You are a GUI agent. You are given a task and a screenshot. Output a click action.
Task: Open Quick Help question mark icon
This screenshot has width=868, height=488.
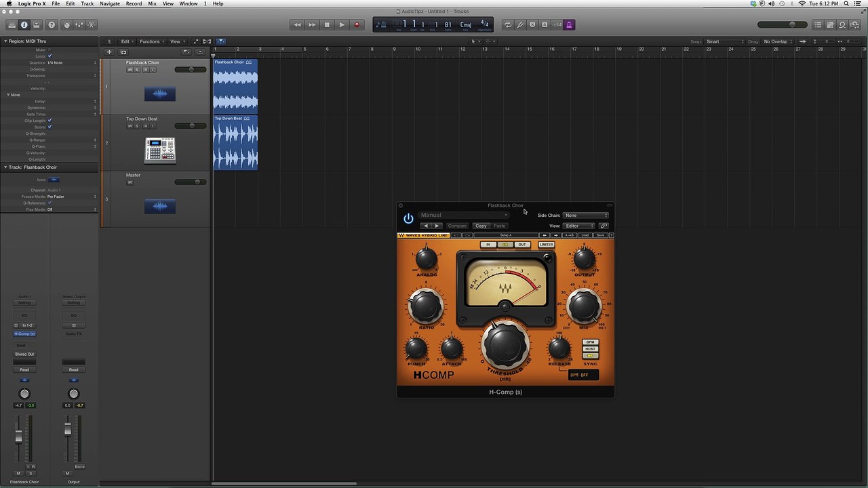(x=52, y=25)
